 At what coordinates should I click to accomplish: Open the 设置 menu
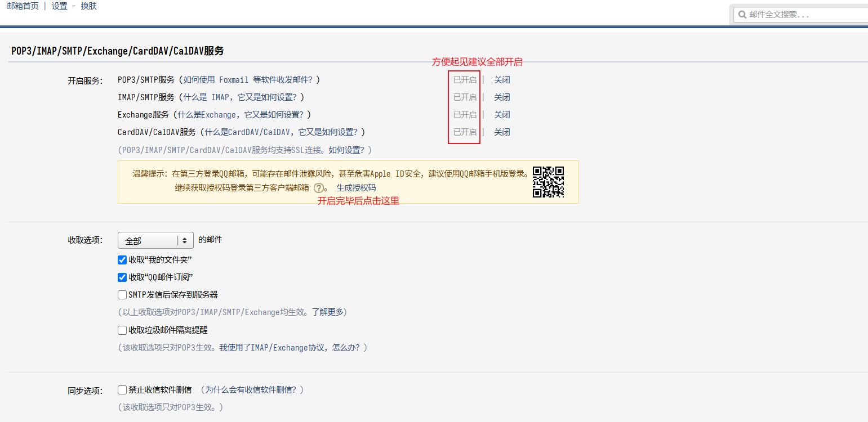pyautogui.click(x=59, y=6)
